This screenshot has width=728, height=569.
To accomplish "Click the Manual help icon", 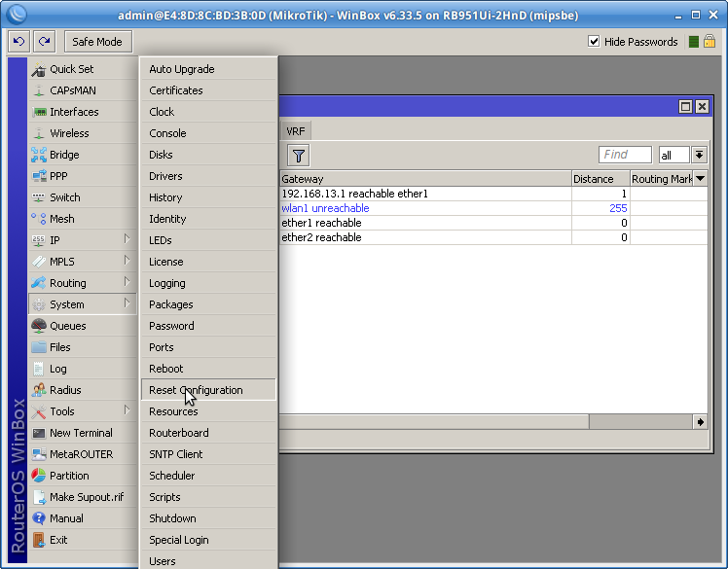I will point(39,518).
